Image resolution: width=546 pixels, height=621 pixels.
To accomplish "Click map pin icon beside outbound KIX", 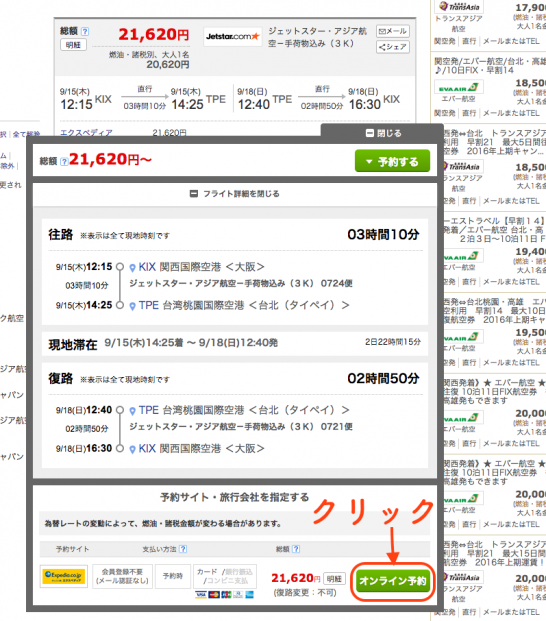I will pos(133,268).
